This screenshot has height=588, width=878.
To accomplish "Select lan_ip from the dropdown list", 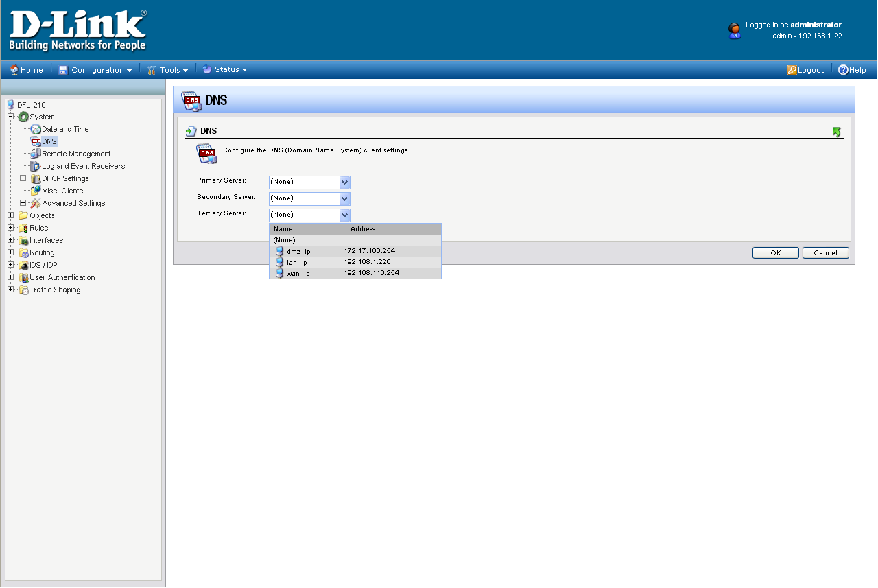I will point(355,262).
